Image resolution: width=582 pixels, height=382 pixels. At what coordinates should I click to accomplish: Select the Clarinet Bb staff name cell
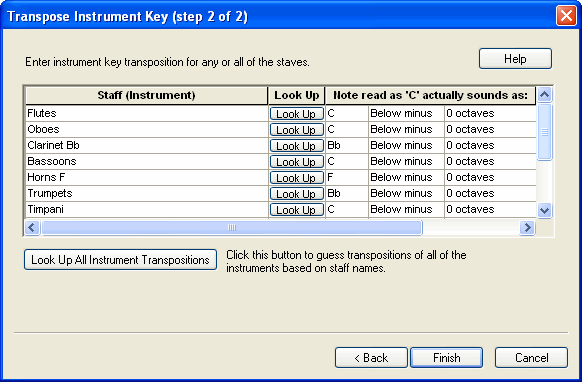point(147,145)
